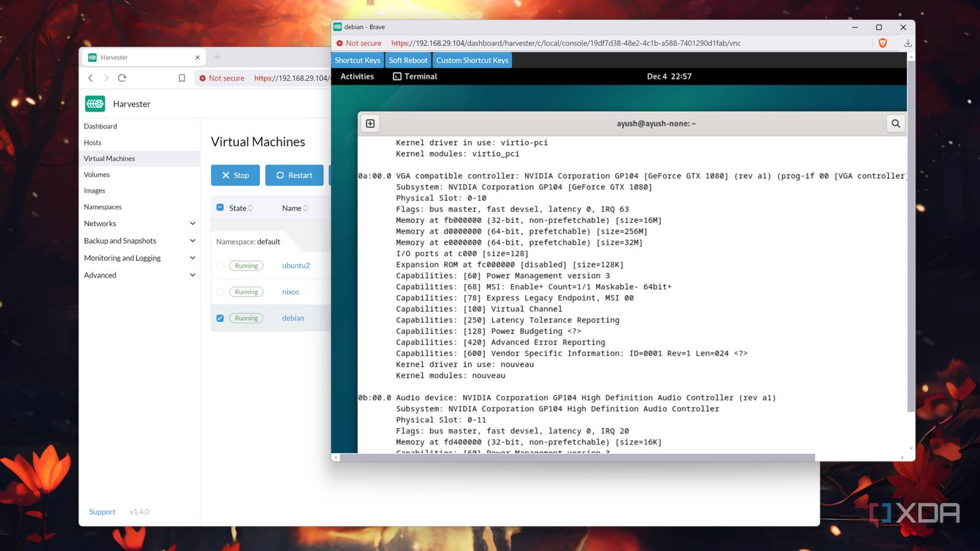Screen dimensions: 980x551
Task: Select Volumes in the sidebar
Action: 97,174
